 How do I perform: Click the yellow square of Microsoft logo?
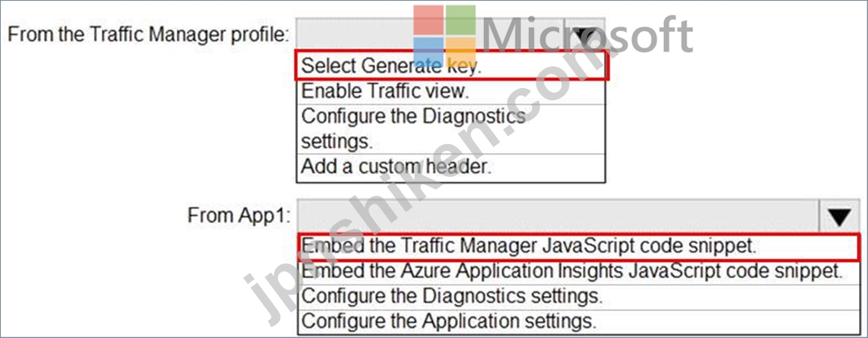[x=461, y=52]
